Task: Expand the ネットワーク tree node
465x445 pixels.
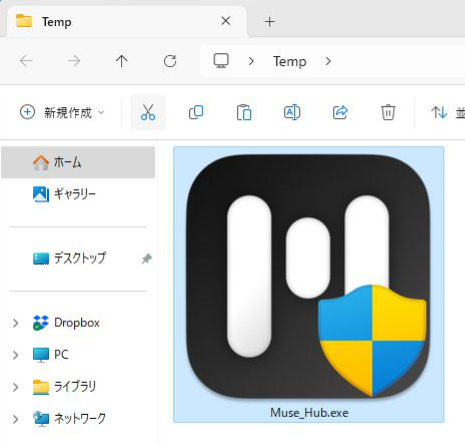Action: [15, 419]
